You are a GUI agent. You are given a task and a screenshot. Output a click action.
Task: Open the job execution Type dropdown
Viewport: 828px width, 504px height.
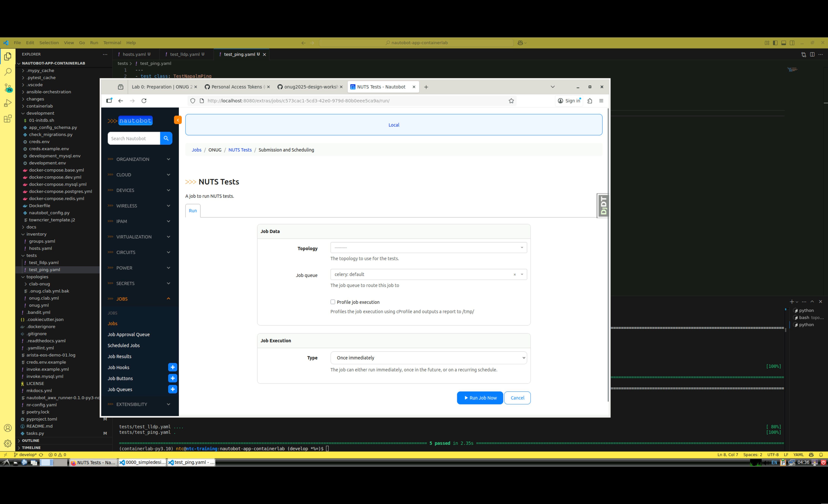428,358
